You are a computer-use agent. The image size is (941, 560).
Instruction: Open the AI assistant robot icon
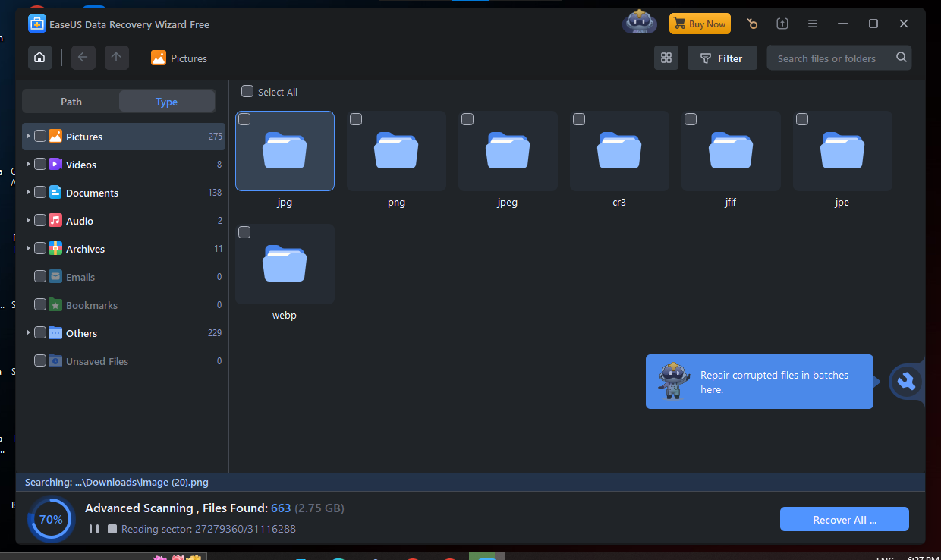(639, 22)
